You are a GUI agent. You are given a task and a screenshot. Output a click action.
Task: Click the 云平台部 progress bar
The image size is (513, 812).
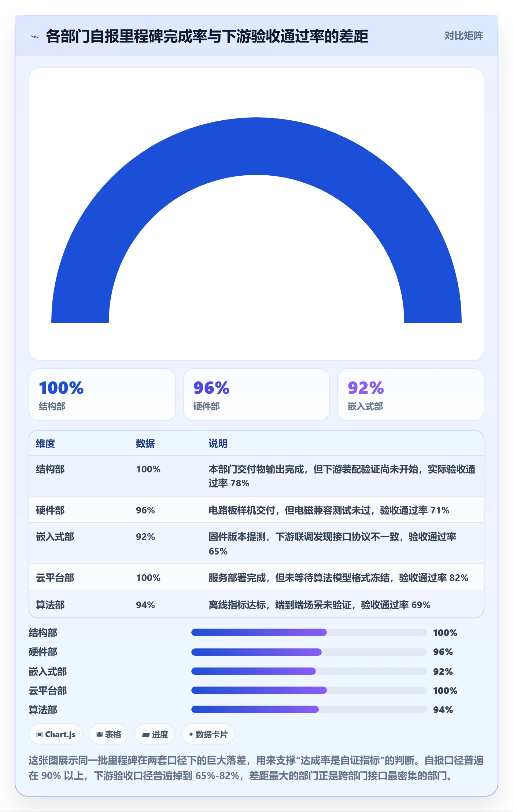[x=309, y=690]
